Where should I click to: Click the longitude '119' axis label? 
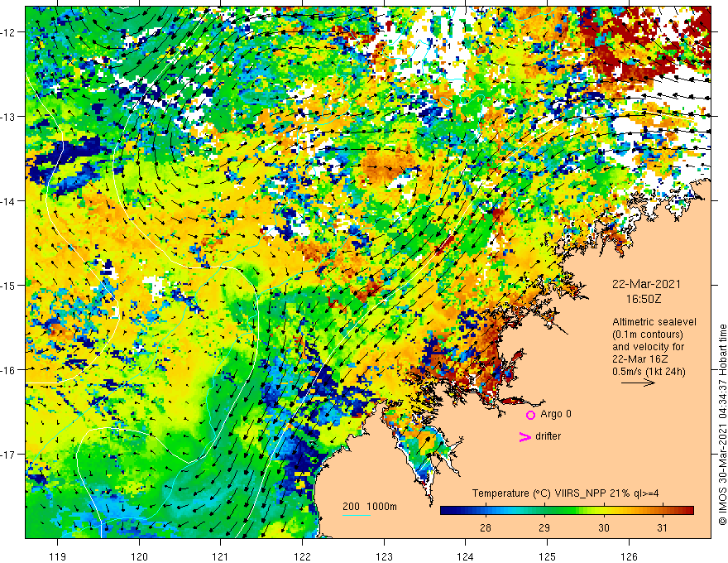point(58,556)
